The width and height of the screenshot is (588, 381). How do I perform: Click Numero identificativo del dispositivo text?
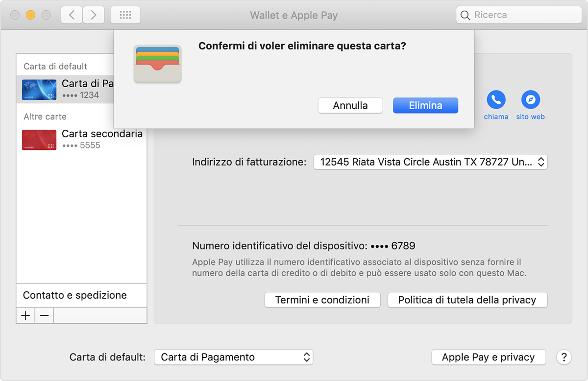coord(279,246)
